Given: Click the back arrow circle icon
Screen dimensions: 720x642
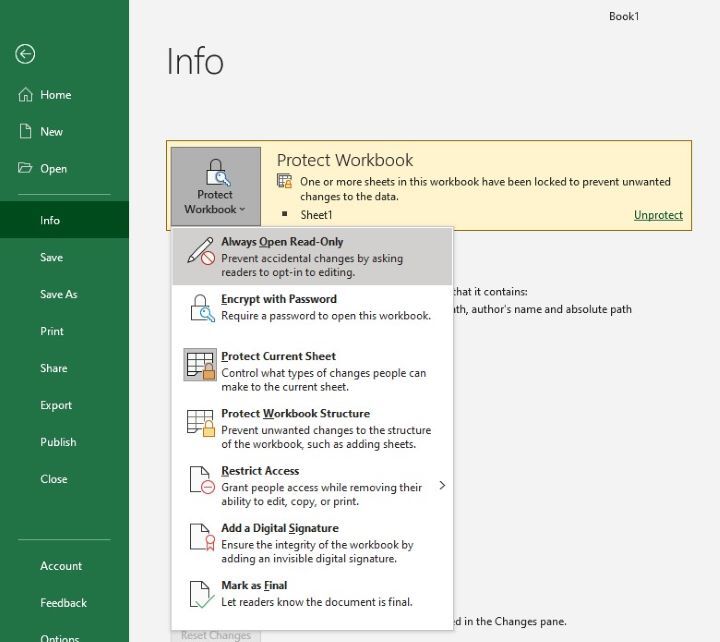Looking at the screenshot, I should point(25,54).
